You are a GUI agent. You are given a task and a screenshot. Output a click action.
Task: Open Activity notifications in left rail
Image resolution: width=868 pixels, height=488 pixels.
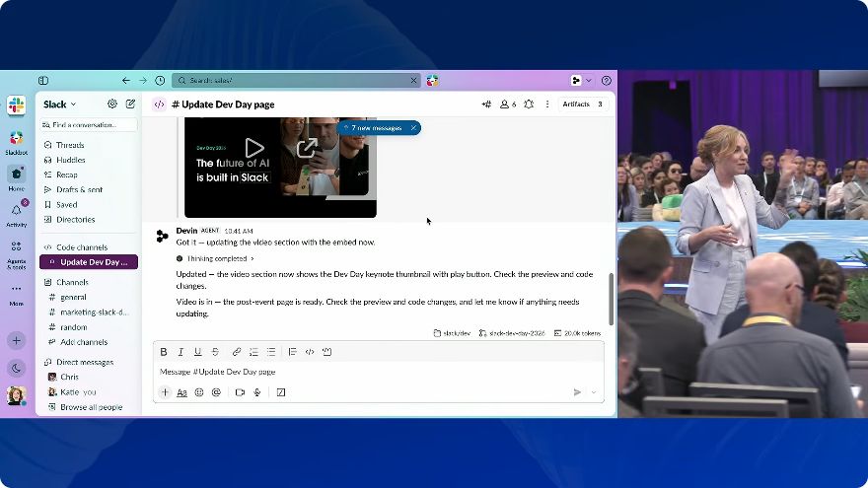pyautogui.click(x=16, y=214)
